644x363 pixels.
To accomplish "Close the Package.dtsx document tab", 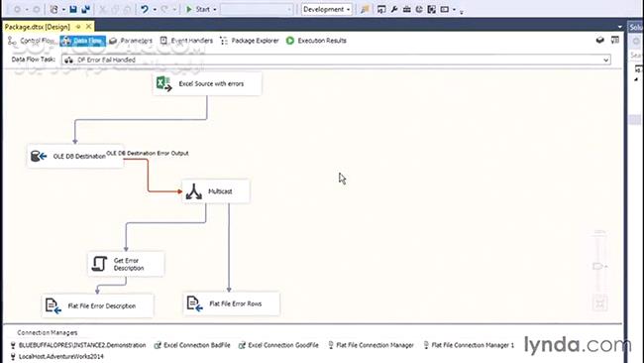I will [88, 27].
